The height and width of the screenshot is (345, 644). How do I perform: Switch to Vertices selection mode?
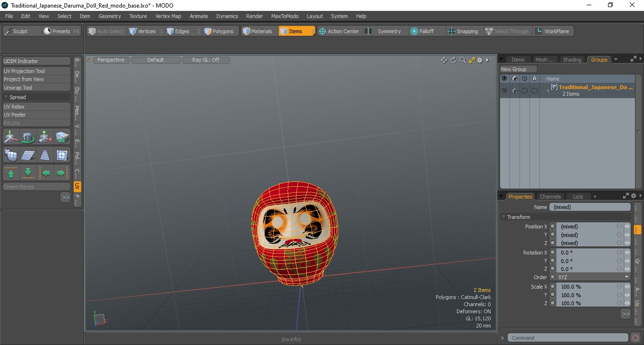coord(146,31)
